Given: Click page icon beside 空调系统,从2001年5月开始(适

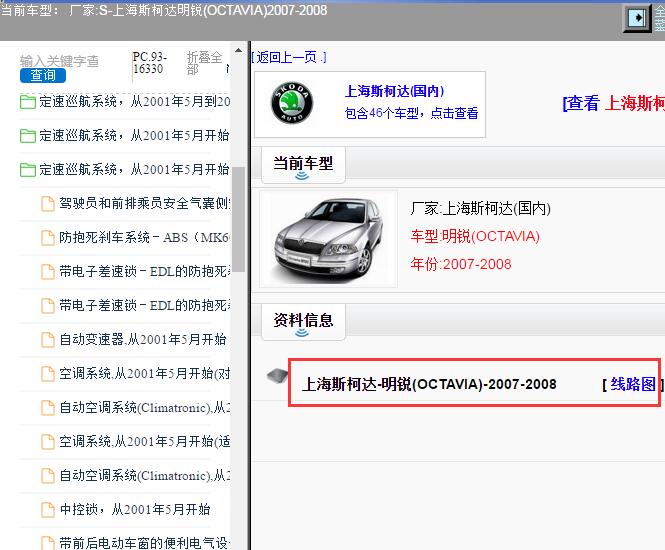Looking at the screenshot, I should click(x=48, y=442).
